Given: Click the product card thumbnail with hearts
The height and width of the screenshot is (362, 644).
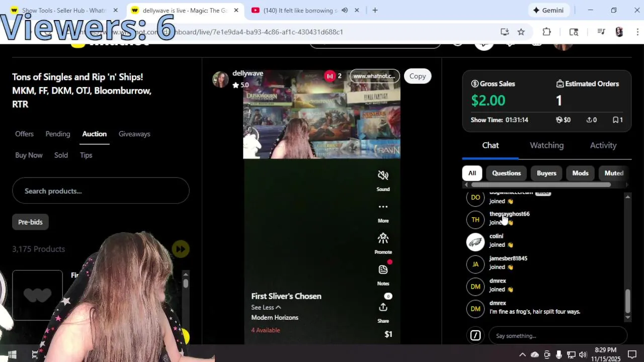Looking at the screenshot, I should tap(37, 295).
